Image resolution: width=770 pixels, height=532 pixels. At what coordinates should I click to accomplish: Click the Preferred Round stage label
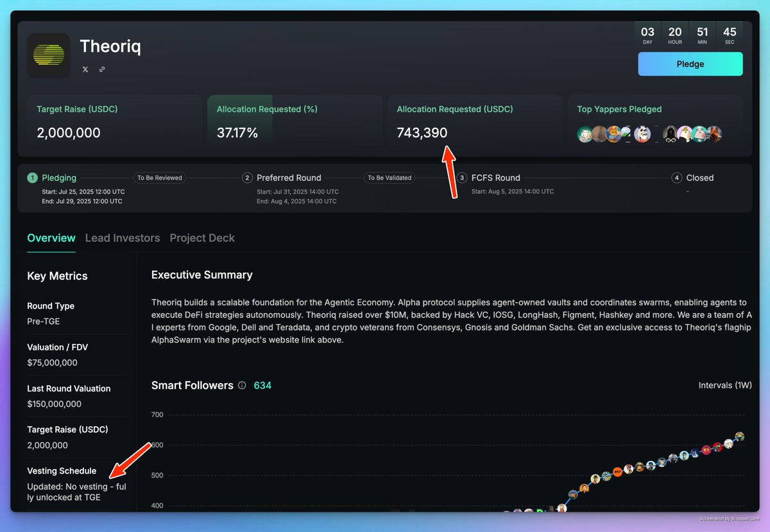tap(289, 178)
